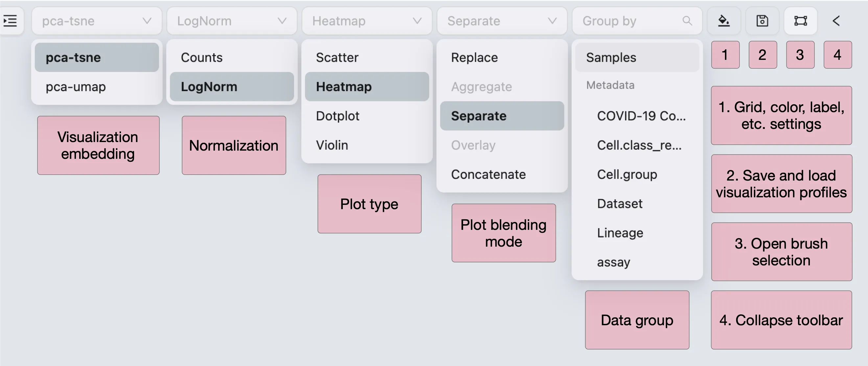The height and width of the screenshot is (366, 868).
Task: Expand the Heatmap plot type dropdown
Action: (x=366, y=21)
